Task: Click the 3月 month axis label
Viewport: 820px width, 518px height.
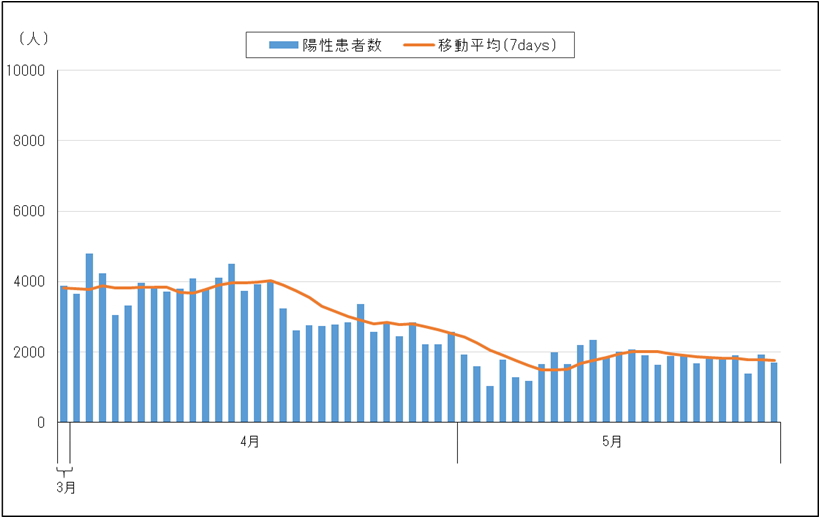Action: point(66,488)
